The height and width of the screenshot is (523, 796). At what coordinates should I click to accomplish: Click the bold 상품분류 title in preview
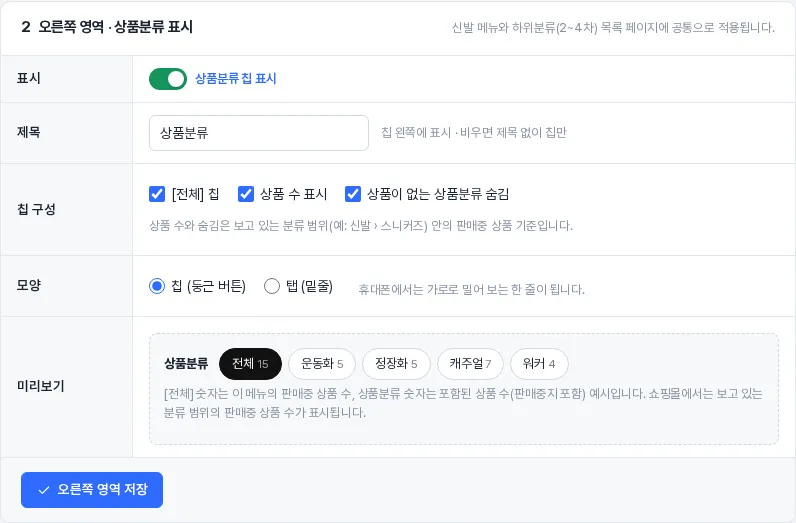[186, 364]
